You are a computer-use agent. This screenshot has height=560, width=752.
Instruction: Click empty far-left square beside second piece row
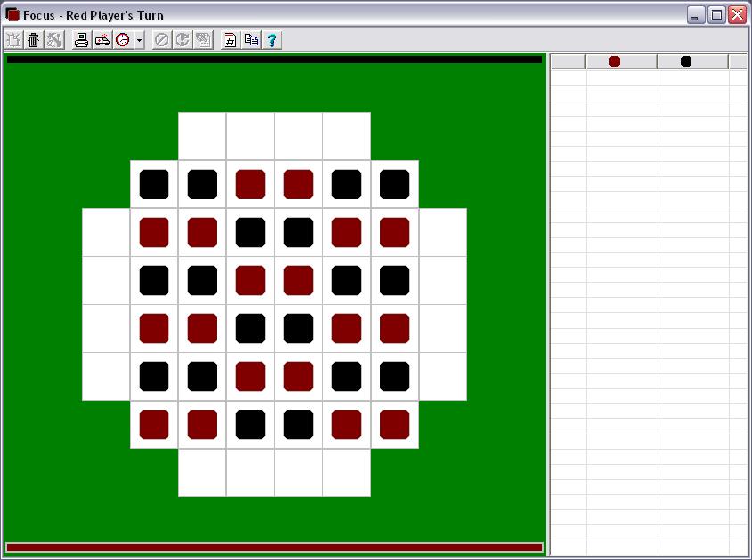106,232
